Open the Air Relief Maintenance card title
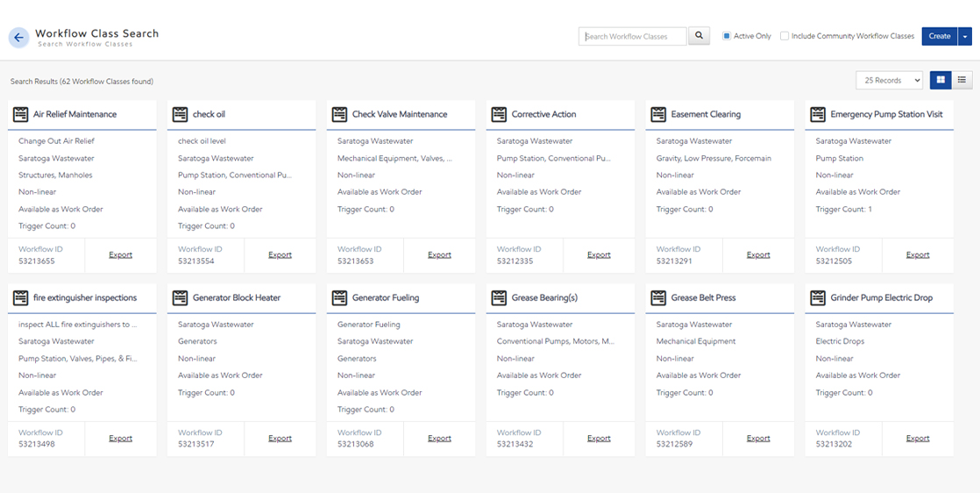980x493 pixels. [75, 115]
